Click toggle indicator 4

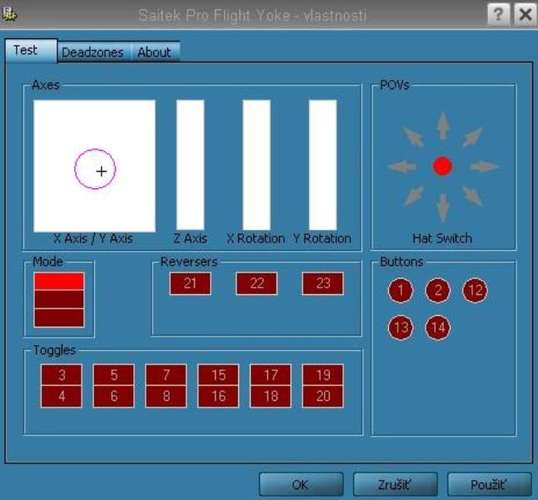tap(61, 396)
